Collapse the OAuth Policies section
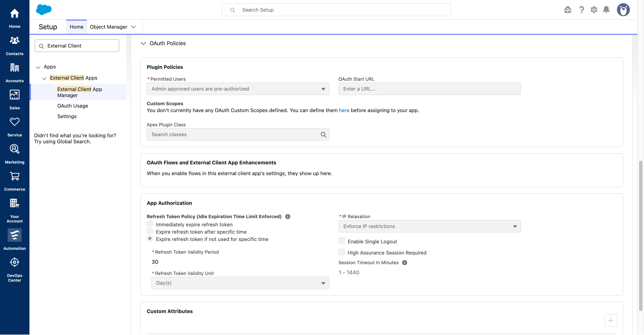Image resolution: width=644 pixels, height=335 pixels. pos(143,43)
